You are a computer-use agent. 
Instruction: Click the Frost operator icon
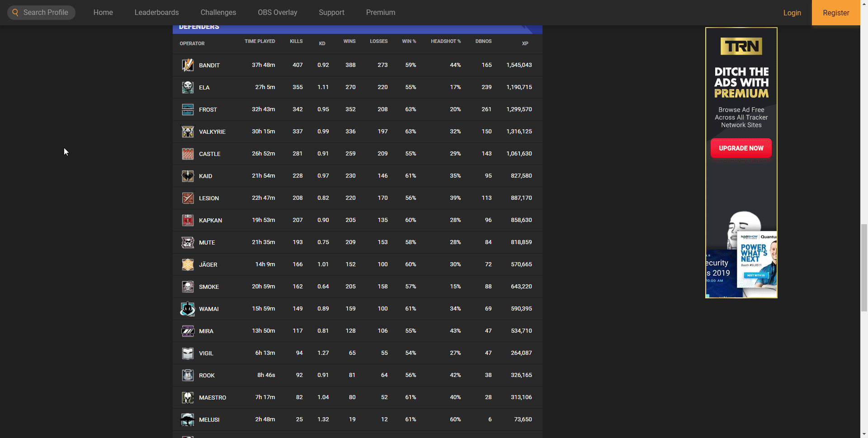pos(188,109)
